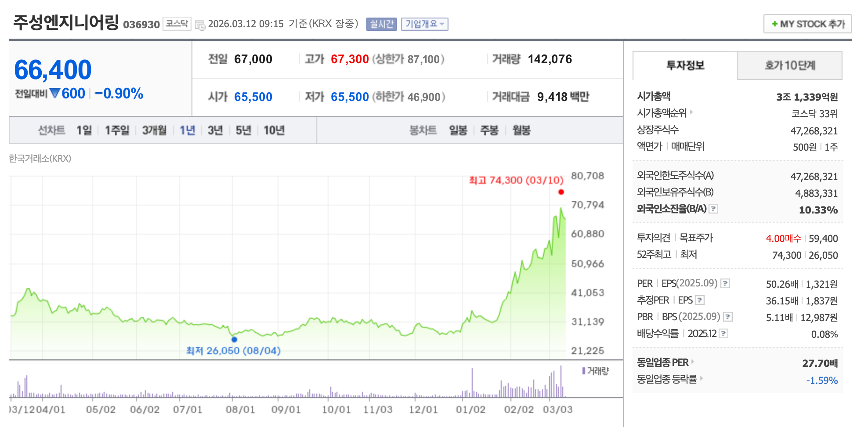
Task: Show the 월봉 monthly candle chart
Action: [x=521, y=130]
